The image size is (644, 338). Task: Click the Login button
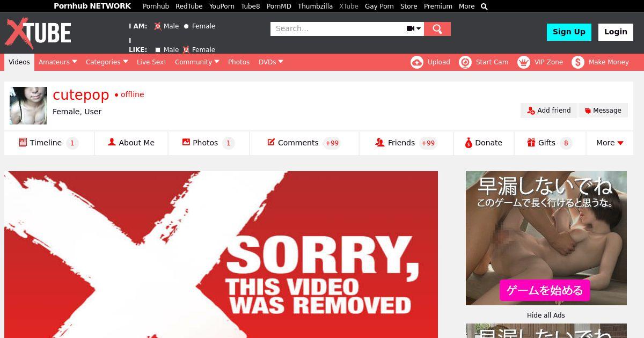coord(616,32)
